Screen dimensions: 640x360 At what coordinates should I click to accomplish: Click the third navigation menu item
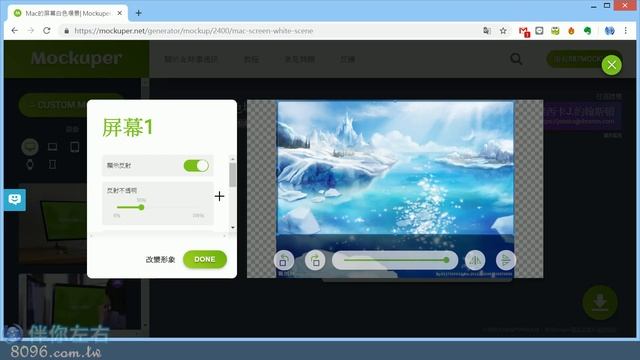tap(300, 59)
